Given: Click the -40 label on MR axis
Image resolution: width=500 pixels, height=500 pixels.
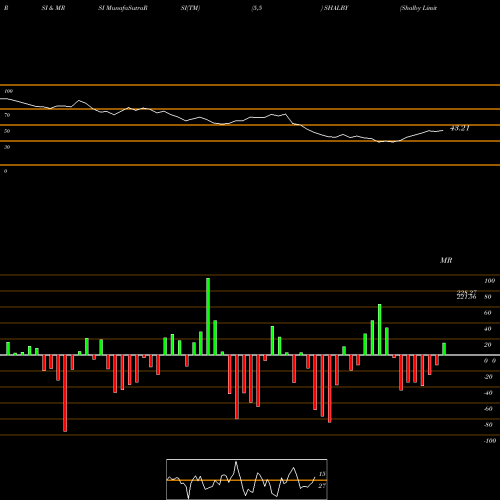Looking at the screenshot, I should click(488, 393).
